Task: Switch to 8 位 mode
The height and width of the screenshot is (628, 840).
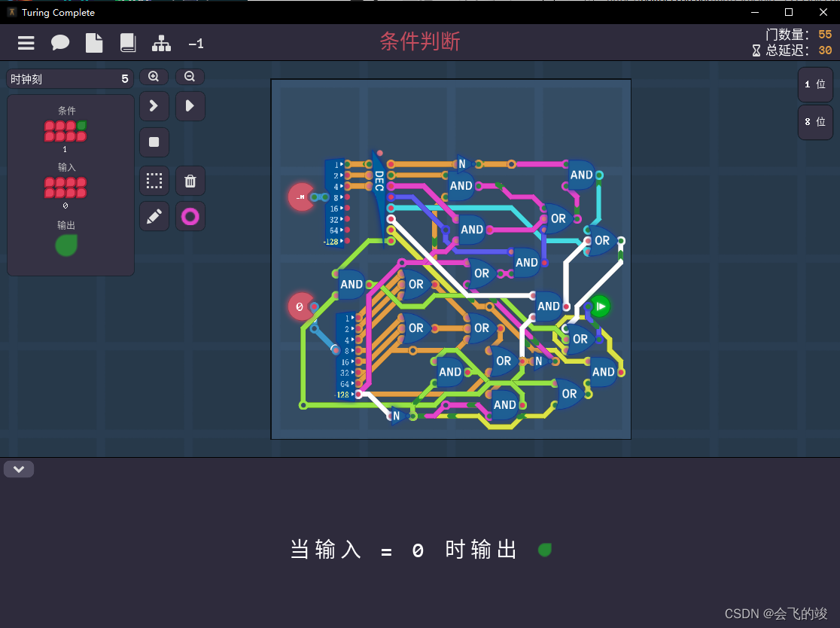Action: (815, 121)
